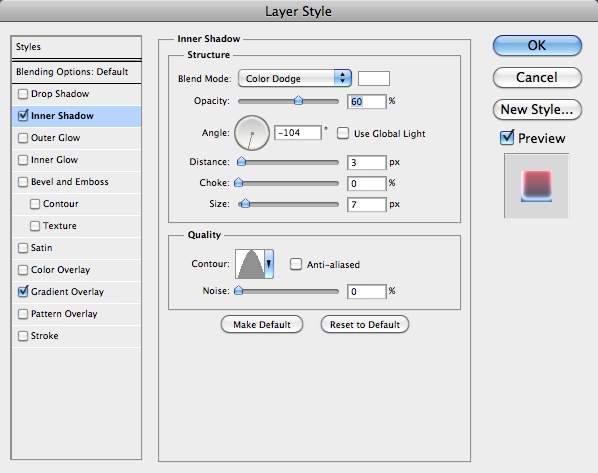Click the Angle value input field

pos(298,133)
